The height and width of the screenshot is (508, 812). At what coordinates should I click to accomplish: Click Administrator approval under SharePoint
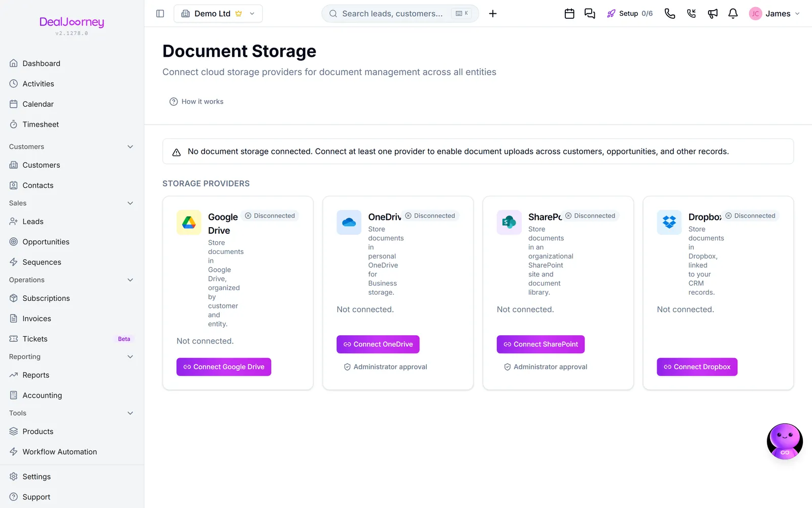click(546, 367)
